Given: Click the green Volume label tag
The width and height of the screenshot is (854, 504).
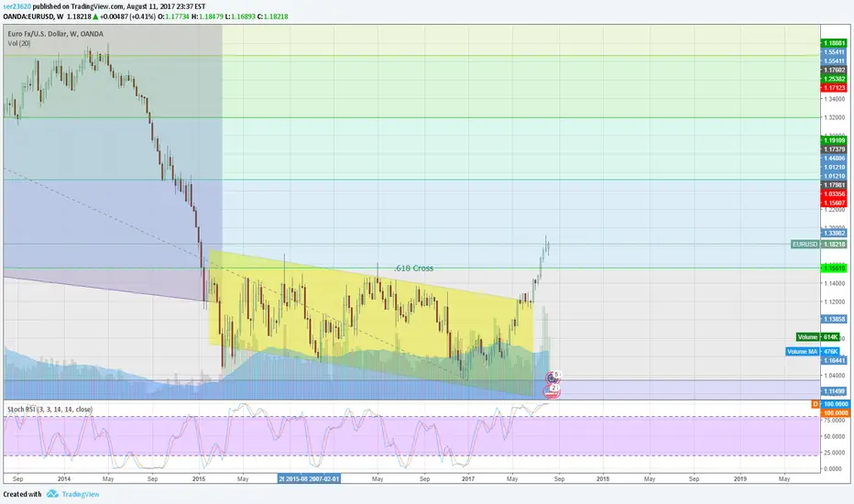Looking at the screenshot, I should [807, 336].
